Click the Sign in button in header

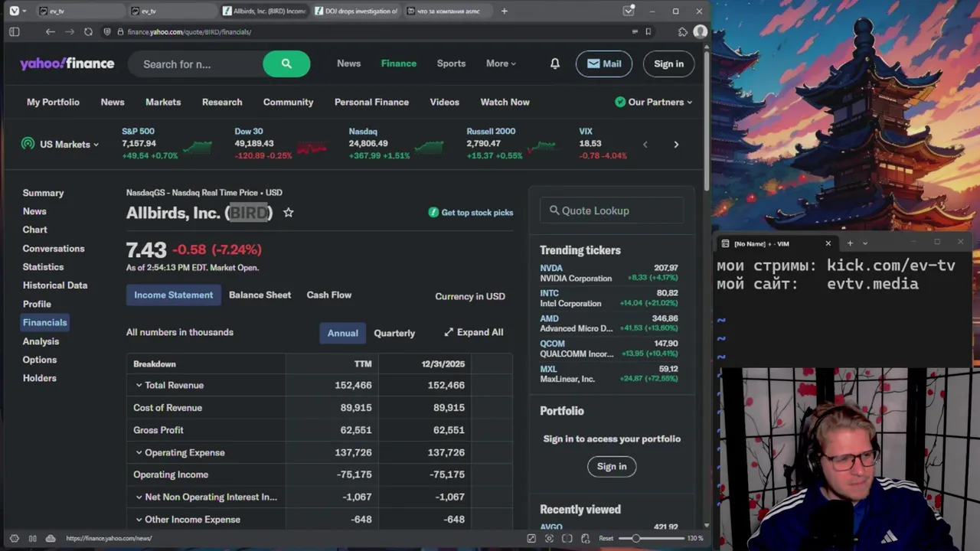(x=668, y=64)
